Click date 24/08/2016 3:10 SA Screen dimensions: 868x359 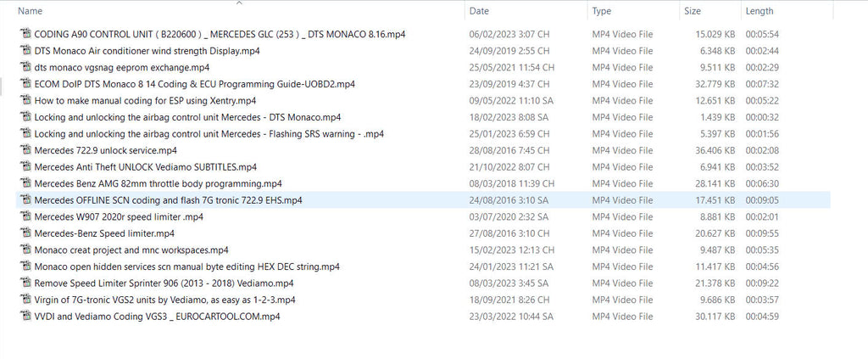click(509, 200)
